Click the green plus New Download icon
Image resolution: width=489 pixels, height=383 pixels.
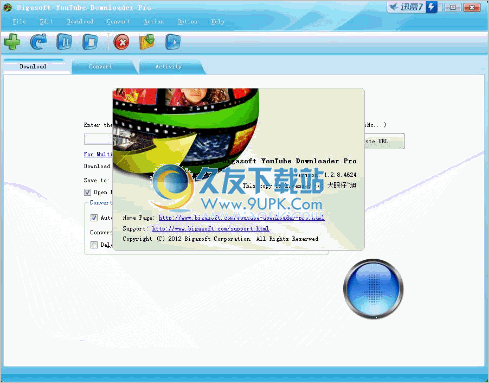pyautogui.click(x=12, y=42)
